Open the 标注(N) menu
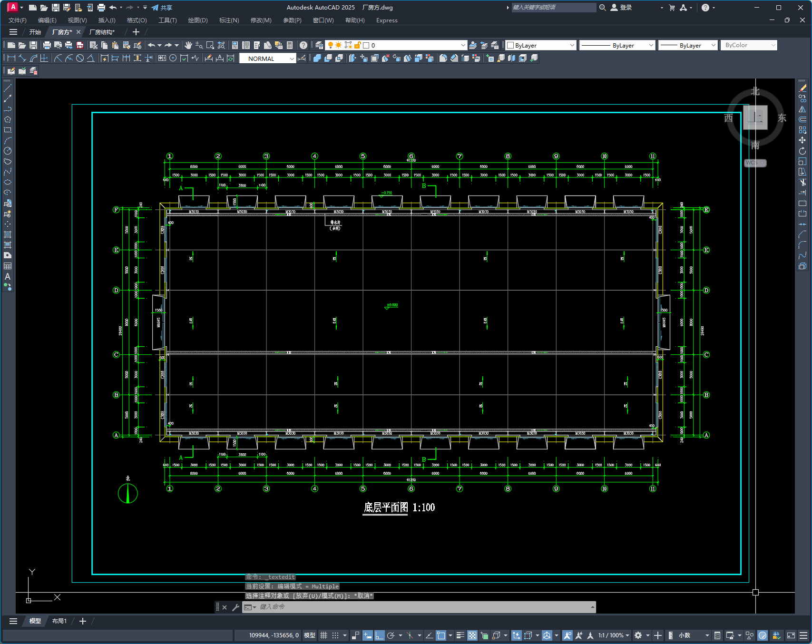Viewport: 812px width, 644px height. coord(229,20)
